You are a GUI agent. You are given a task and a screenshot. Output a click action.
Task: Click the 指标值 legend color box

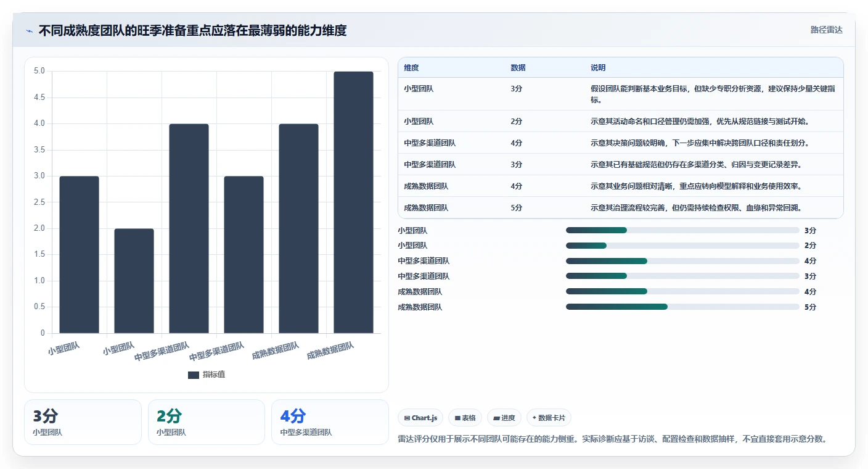click(x=194, y=375)
